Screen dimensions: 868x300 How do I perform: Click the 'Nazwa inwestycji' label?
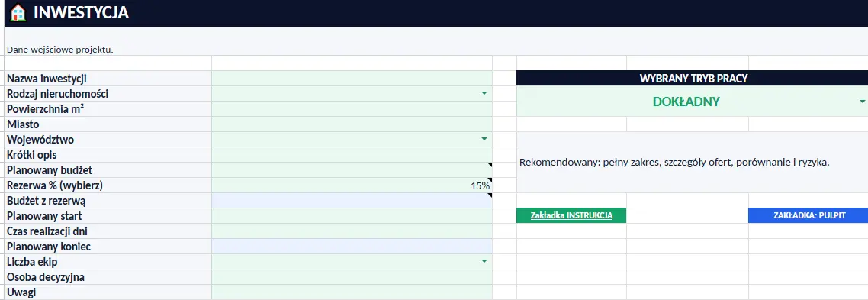(47, 79)
